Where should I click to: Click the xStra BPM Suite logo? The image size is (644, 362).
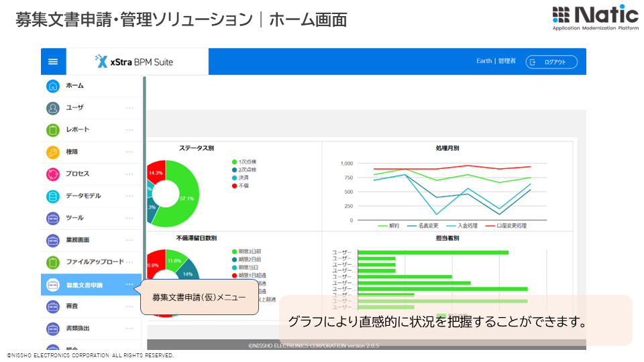(x=134, y=62)
